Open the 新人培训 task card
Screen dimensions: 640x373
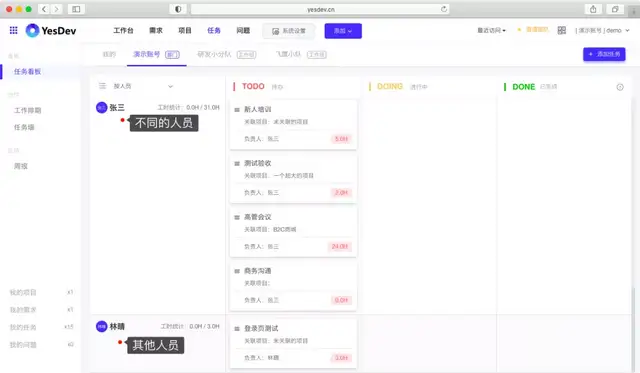[x=293, y=124]
